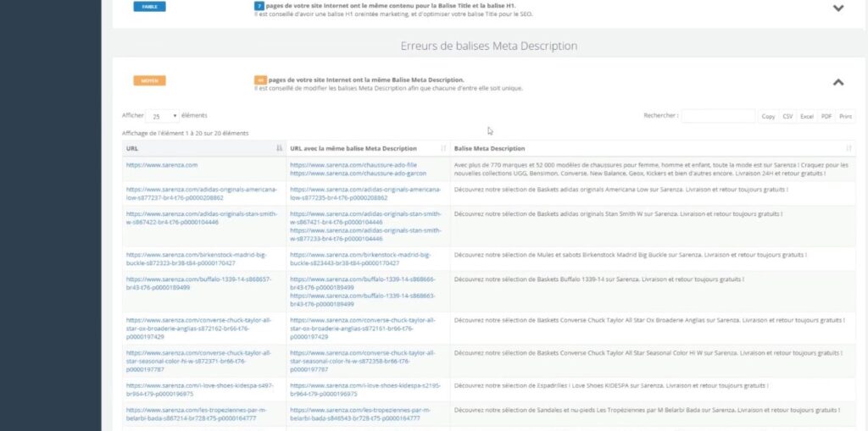This screenshot has width=868, height=431.
Task: Open adidas stan-smith s877233 link
Action: (x=365, y=234)
